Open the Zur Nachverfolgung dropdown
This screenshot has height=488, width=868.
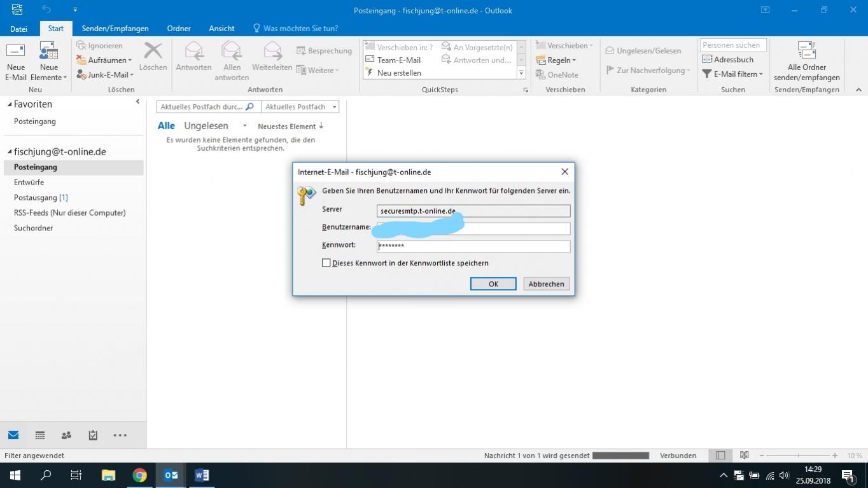point(648,70)
